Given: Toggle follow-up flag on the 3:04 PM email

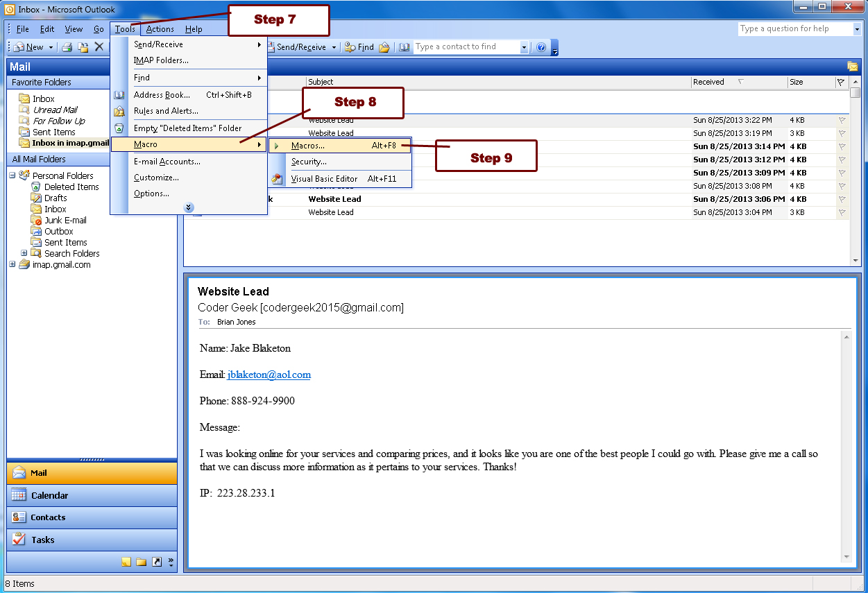Looking at the screenshot, I should pos(842,212).
